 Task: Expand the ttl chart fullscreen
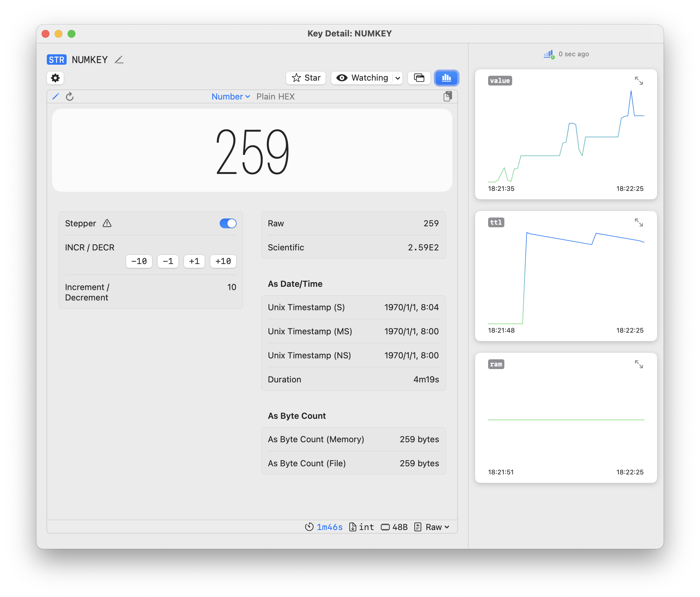point(638,222)
